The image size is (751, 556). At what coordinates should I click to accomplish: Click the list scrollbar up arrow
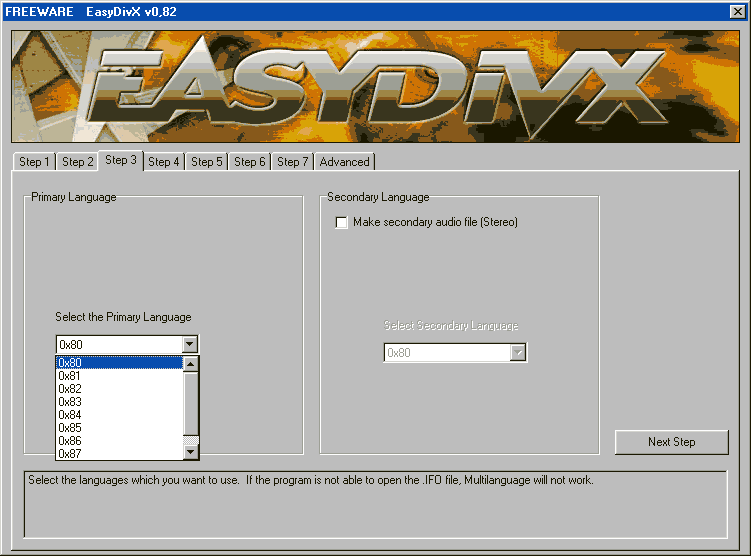(191, 364)
